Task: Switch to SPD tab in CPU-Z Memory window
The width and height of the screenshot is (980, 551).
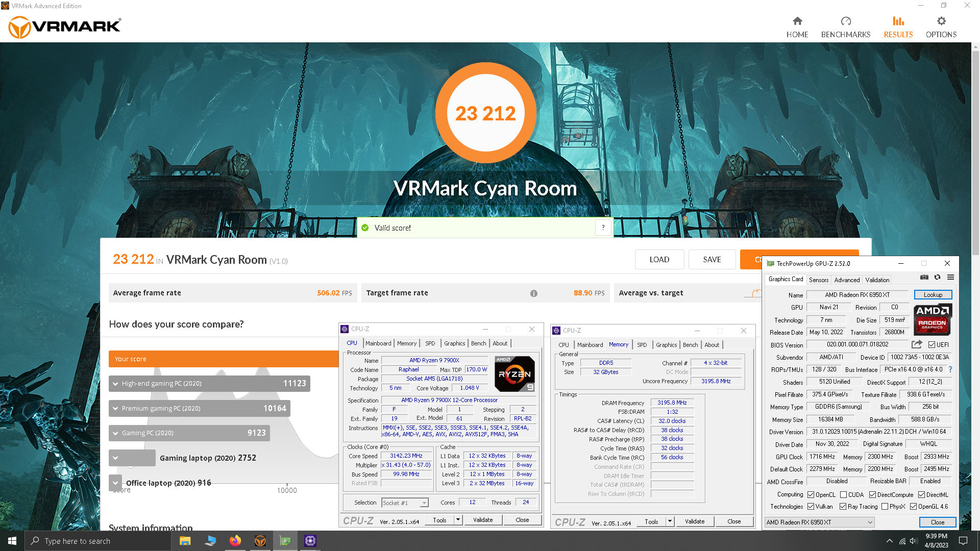Action: click(642, 345)
